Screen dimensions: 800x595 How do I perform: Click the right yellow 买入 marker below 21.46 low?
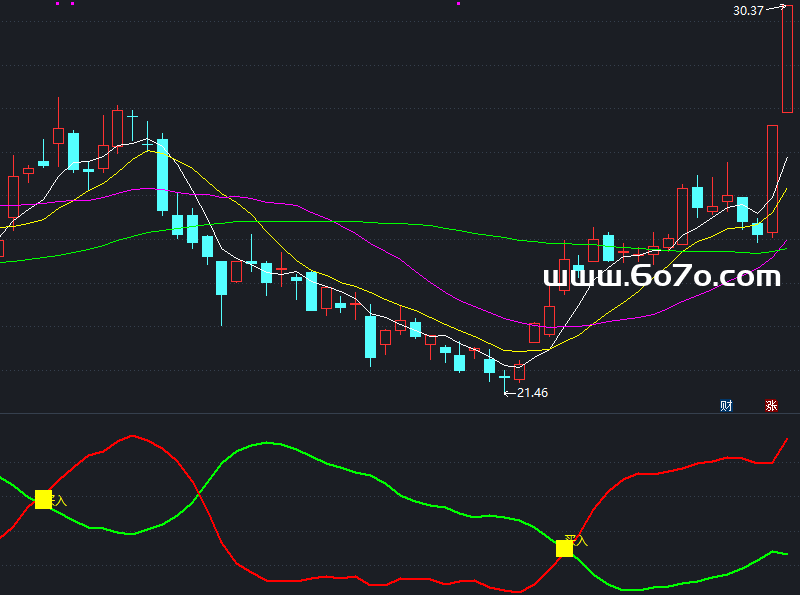click(x=564, y=548)
